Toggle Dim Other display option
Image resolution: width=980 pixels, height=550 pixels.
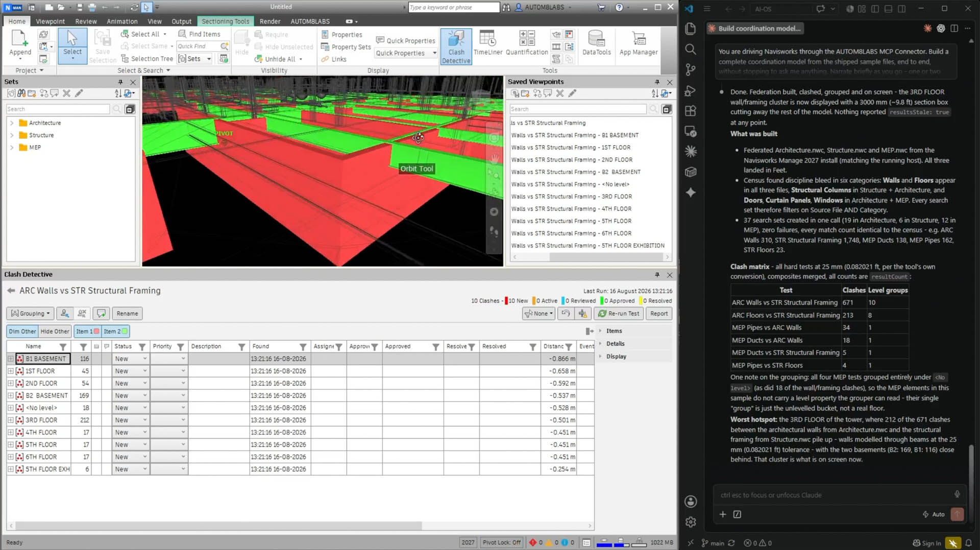(x=22, y=331)
